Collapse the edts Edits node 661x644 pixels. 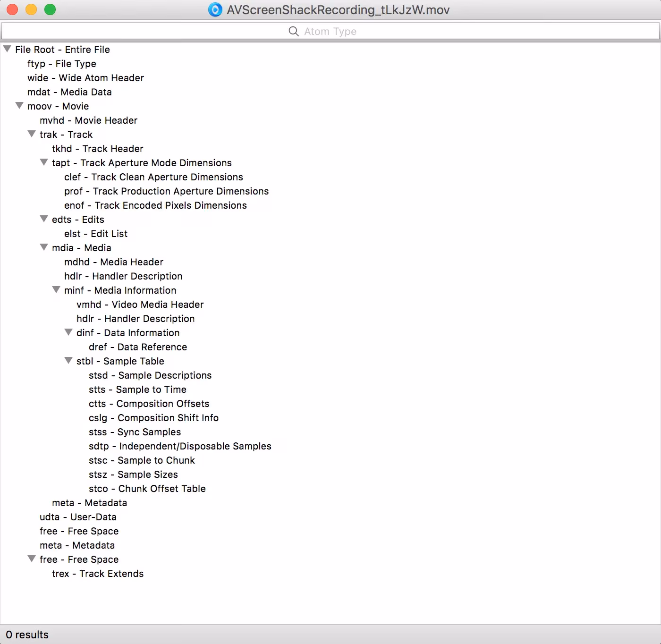44,219
